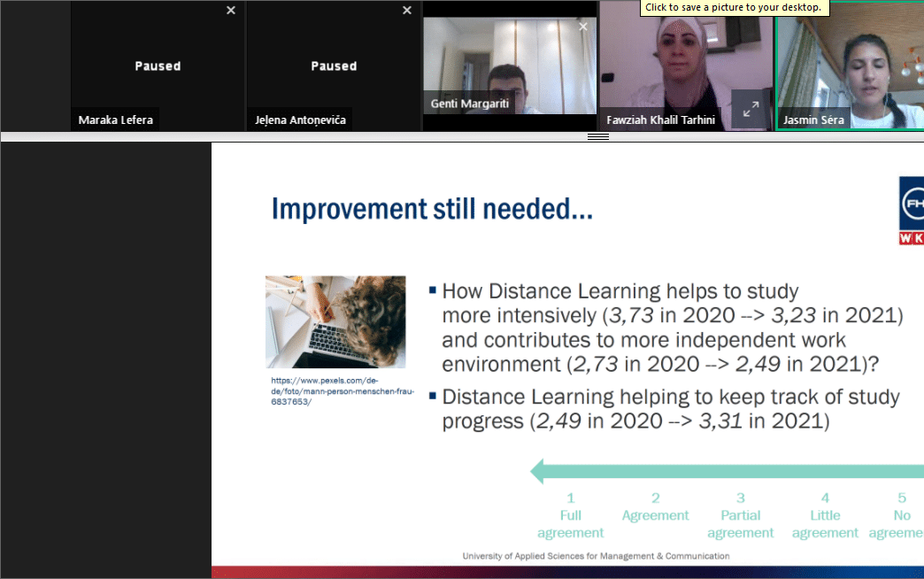
Task: Click the 'Improvement still needed...' slide title
Action: tap(432, 210)
